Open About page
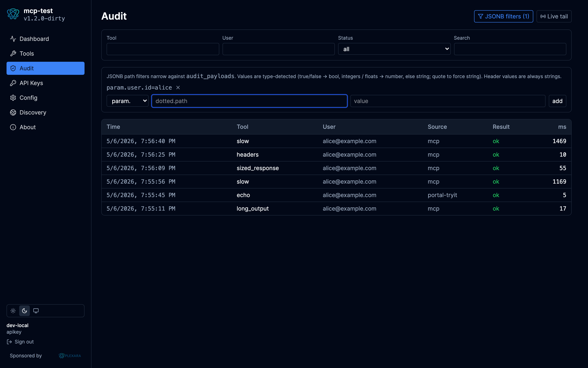This screenshot has height=368, width=588. [46, 127]
